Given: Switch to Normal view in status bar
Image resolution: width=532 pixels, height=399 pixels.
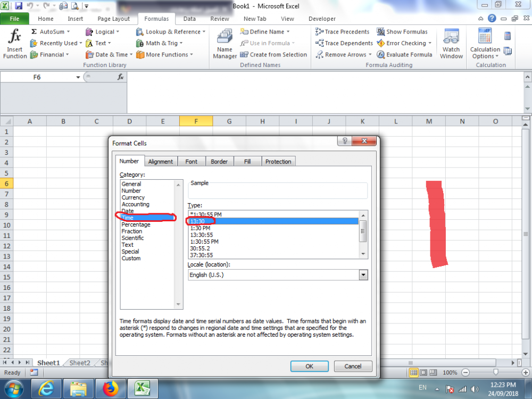Looking at the screenshot, I should pyautogui.click(x=413, y=372).
